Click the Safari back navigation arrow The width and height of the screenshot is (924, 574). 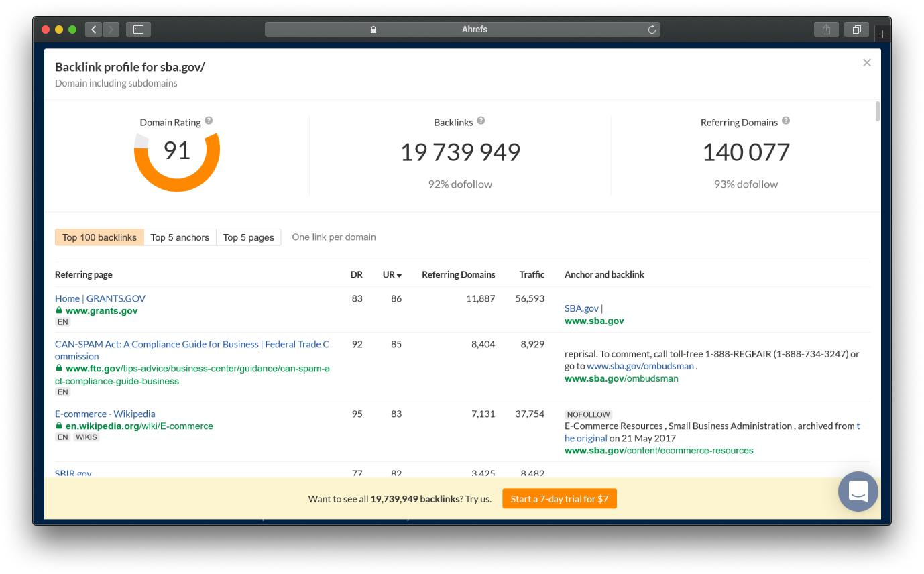[x=94, y=30]
